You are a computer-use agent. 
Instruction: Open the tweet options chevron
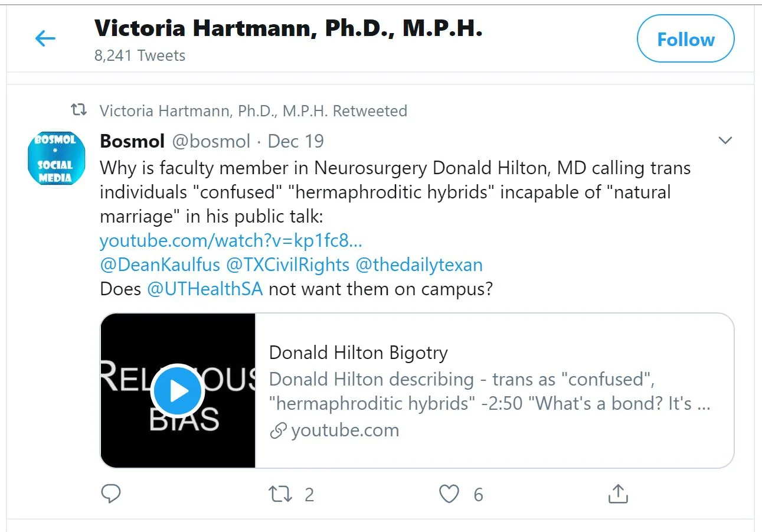pyautogui.click(x=725, y=141)
